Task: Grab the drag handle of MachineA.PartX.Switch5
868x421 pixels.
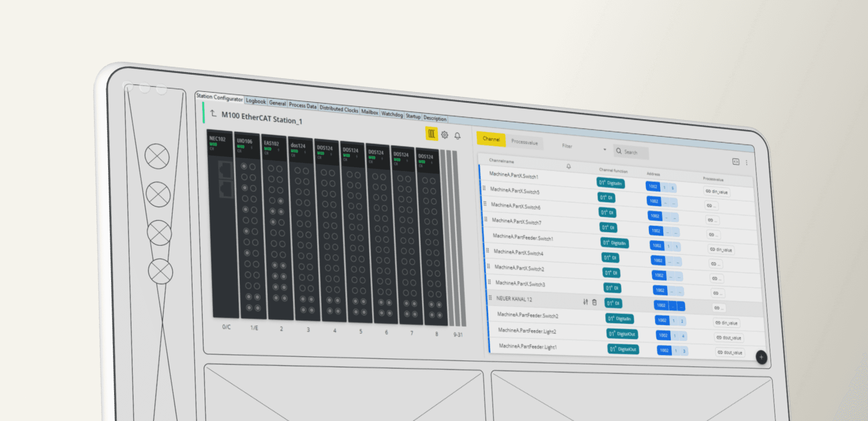Action: (x=484, y=188)
